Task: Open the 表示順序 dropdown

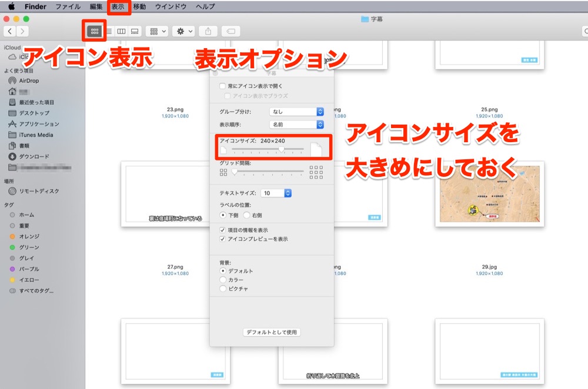Action: tap(296, 125)
